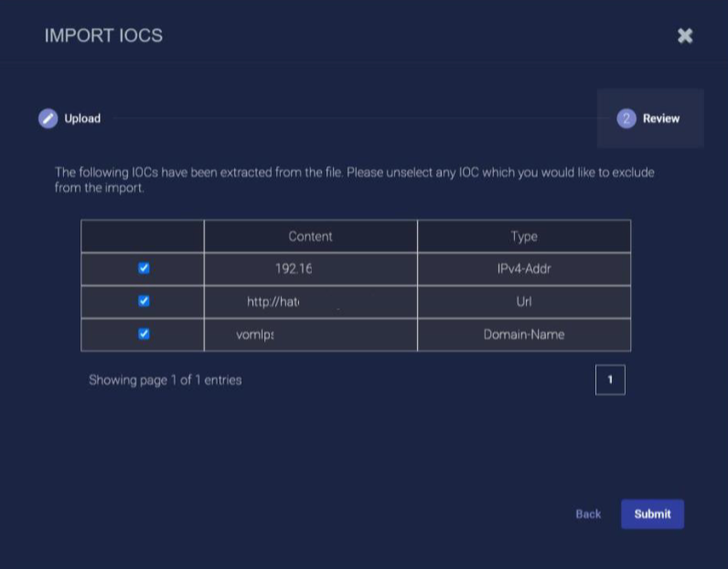Click the Domain-Name type cell
Viewport: 728px width, 569px height.
point(523,334)
